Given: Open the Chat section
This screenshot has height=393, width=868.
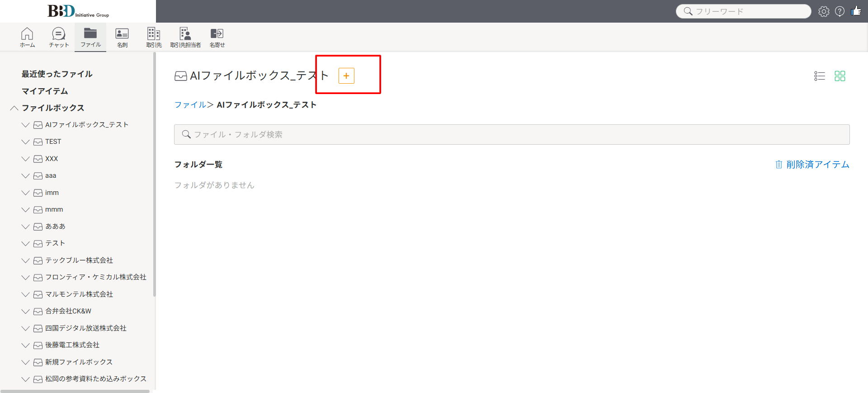Looking at the screenshot, I should coord(59,38).
